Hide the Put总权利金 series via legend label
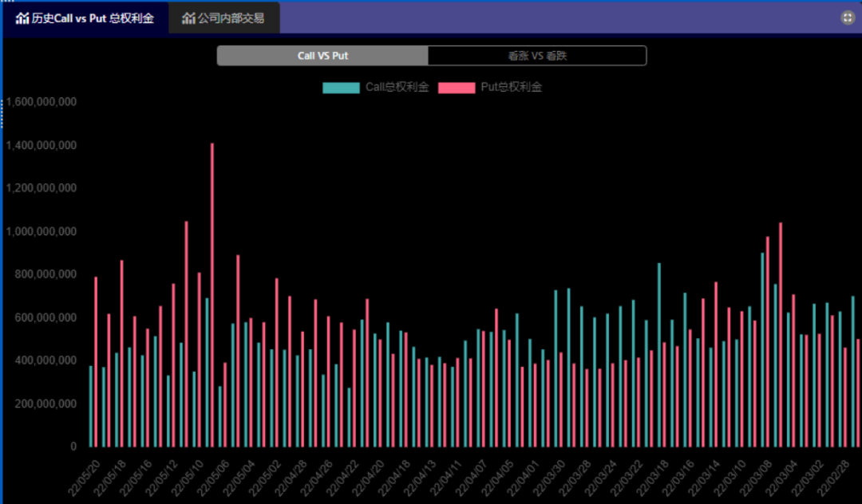Screen dimensions: 862x504 coord(511,88)
